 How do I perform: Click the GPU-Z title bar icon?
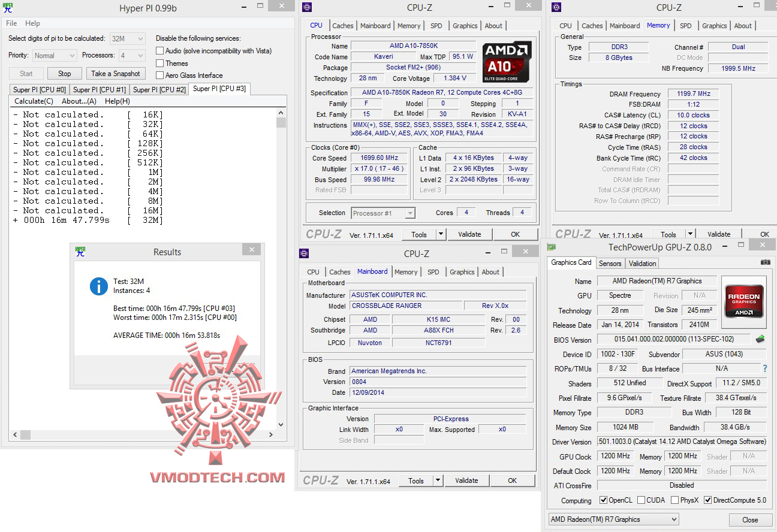[552, 247]
